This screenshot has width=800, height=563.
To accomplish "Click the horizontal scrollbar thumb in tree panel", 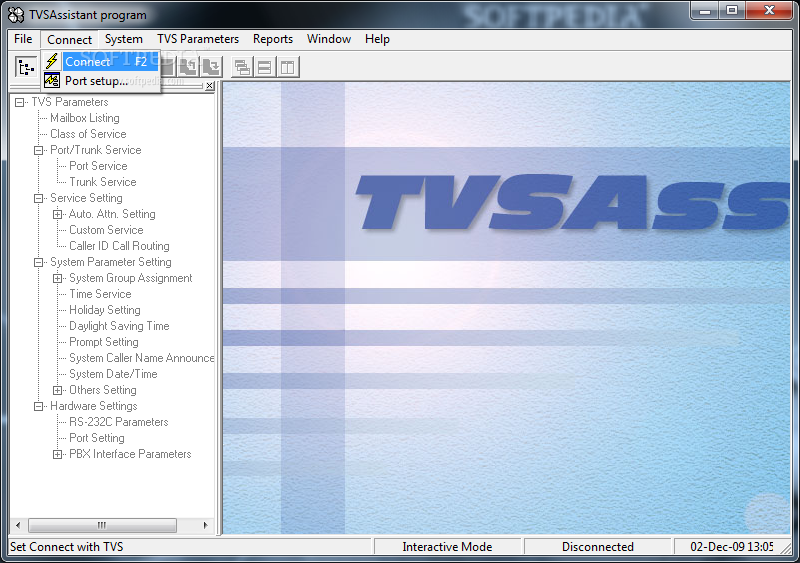I will 102,525.
